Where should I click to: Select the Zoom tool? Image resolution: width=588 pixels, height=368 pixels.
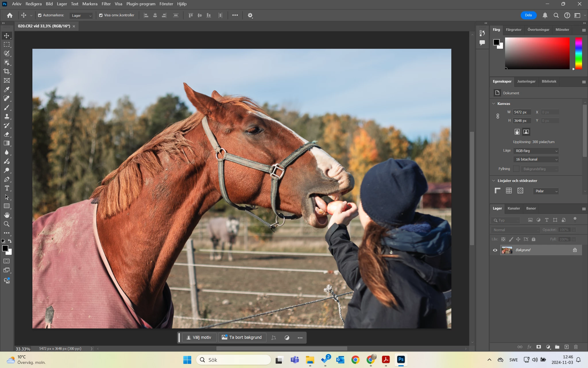(7, 224)
